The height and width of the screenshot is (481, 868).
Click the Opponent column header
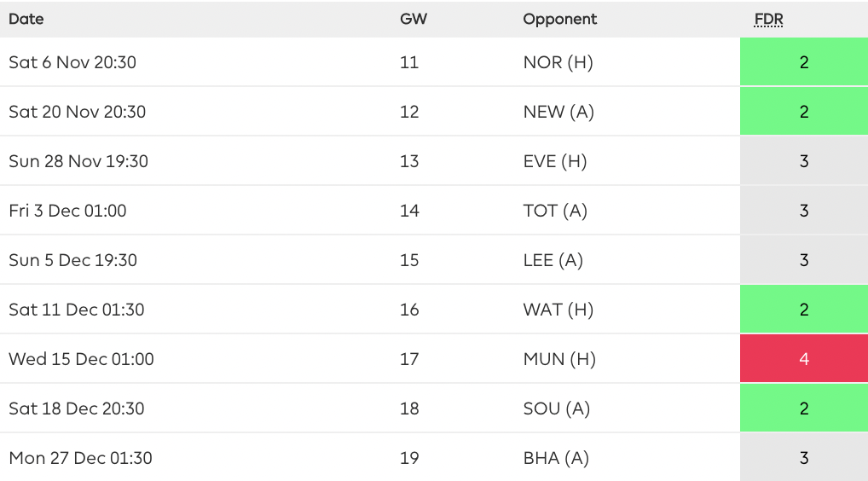click(559, 19)
